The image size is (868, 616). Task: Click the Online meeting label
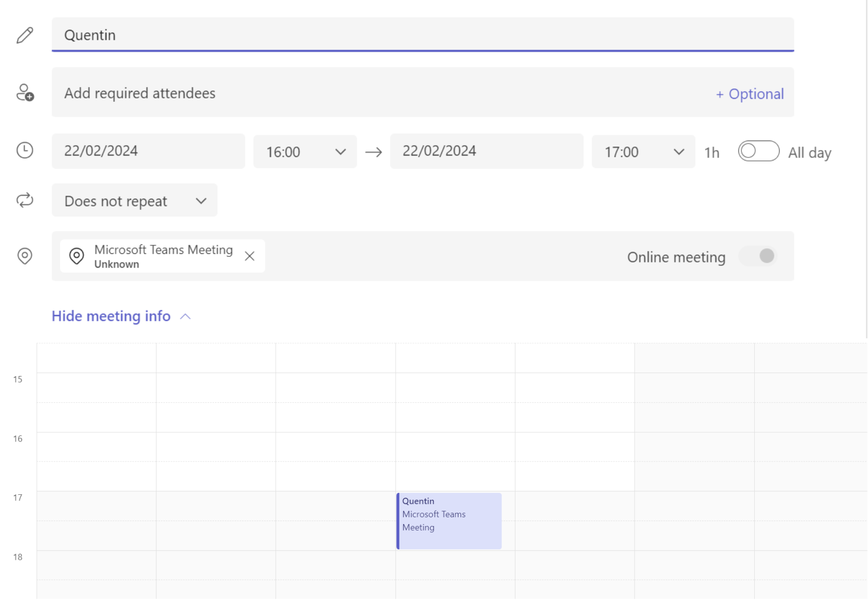[676, 257]
